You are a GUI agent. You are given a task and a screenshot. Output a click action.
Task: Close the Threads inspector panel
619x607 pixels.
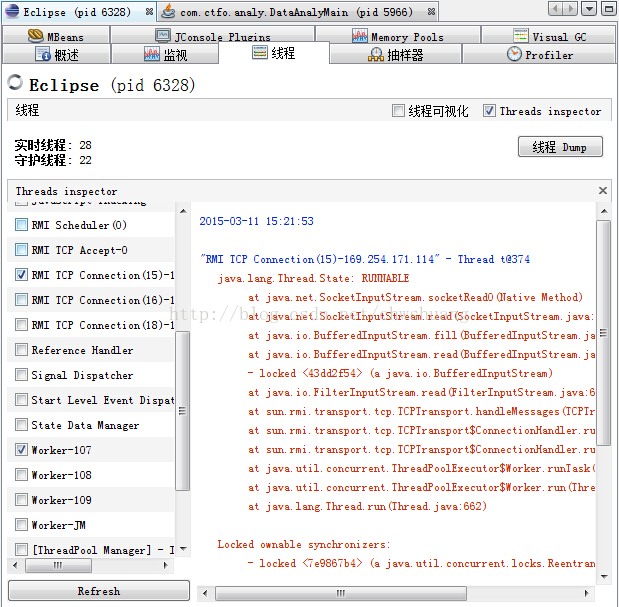[602, 191]
